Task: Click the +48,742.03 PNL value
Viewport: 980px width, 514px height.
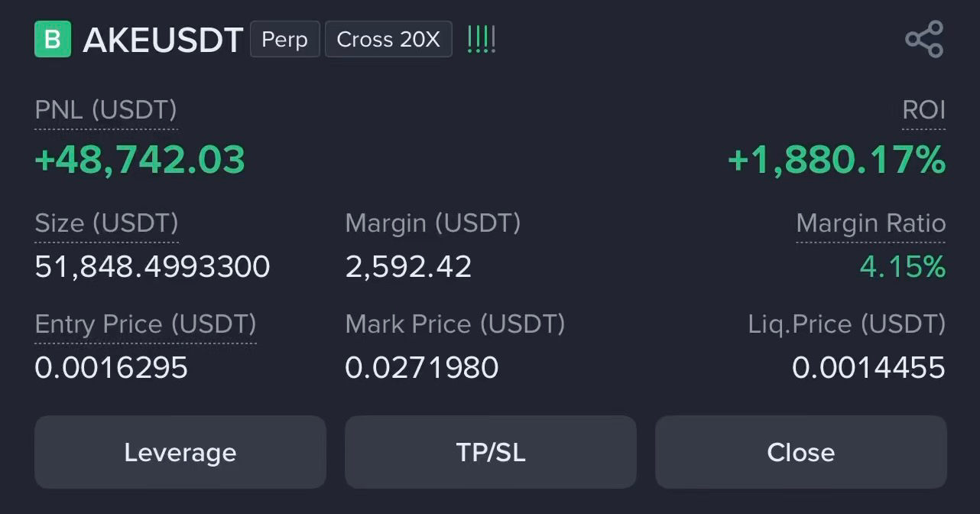Action: tap(140, 160)
